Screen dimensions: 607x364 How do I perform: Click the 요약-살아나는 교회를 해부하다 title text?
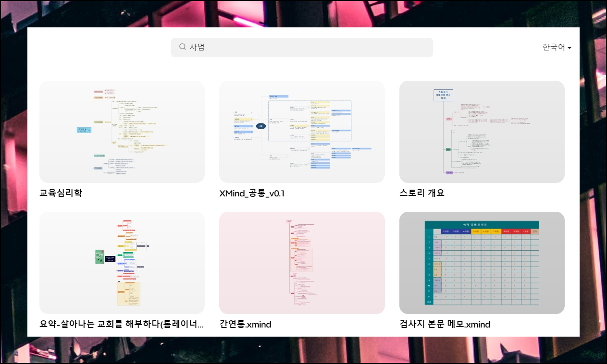122,324
